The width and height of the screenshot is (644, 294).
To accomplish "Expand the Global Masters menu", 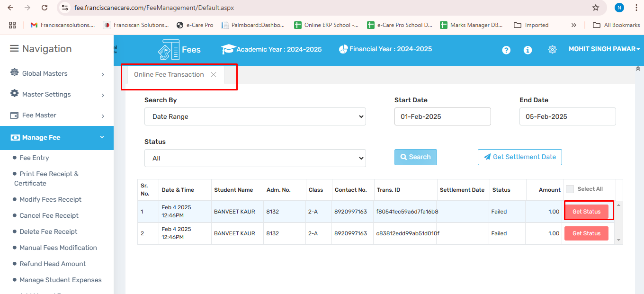I will pyautogui.click(x=57, y=73).
